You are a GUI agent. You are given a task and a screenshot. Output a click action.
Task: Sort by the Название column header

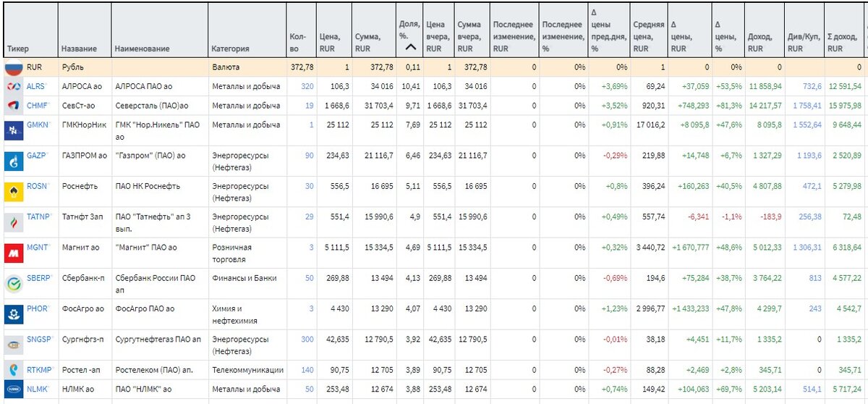tap(79, 49)
